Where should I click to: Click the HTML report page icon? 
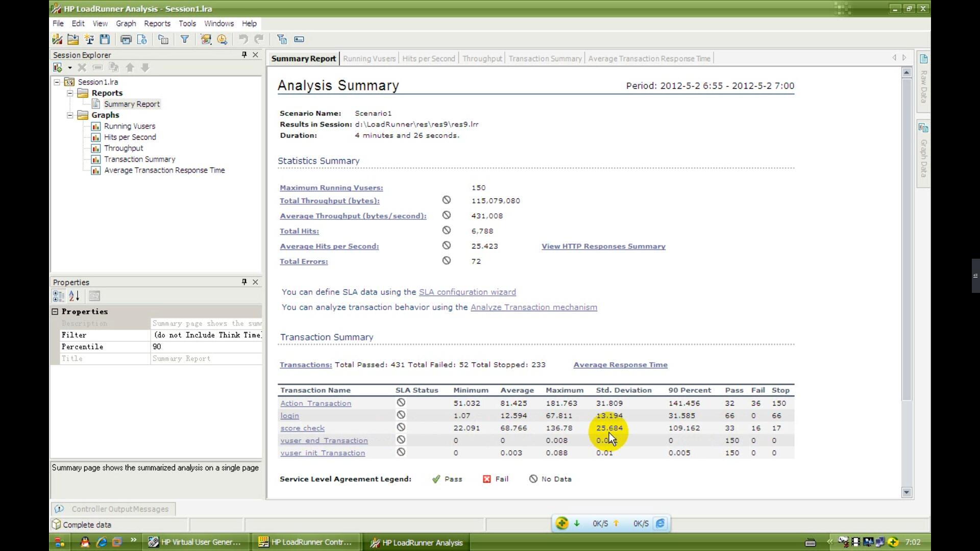tap(142, 39)
